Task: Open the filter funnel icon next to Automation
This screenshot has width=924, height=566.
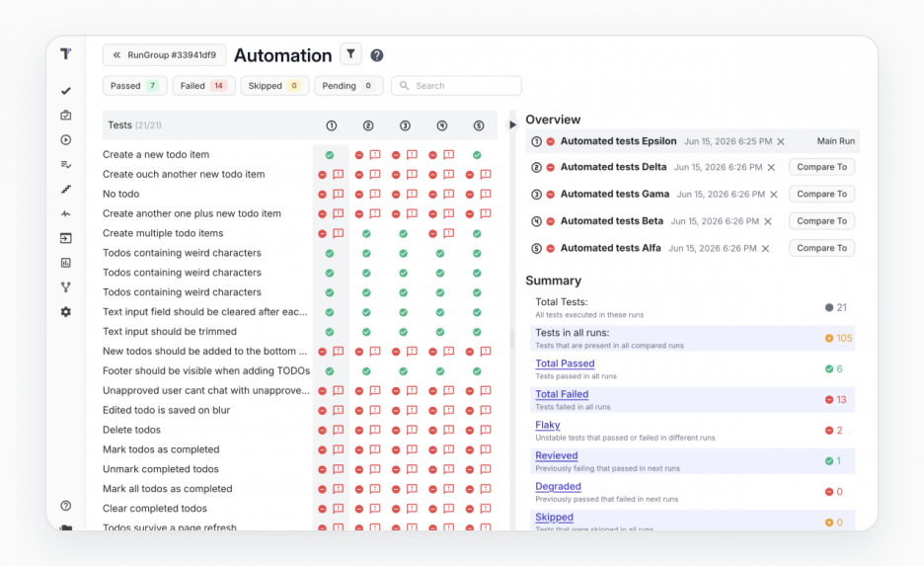Action: click(350, 54)
